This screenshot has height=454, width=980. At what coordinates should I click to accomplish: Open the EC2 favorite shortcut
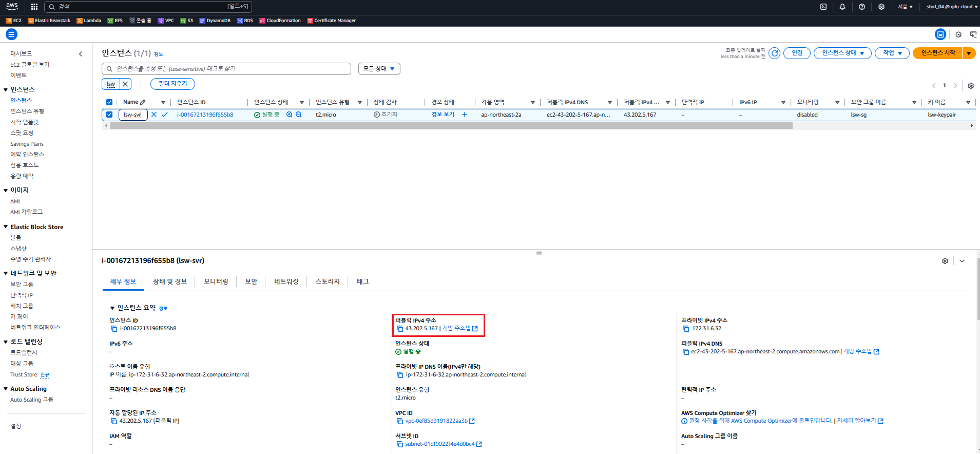click(13, 21)
